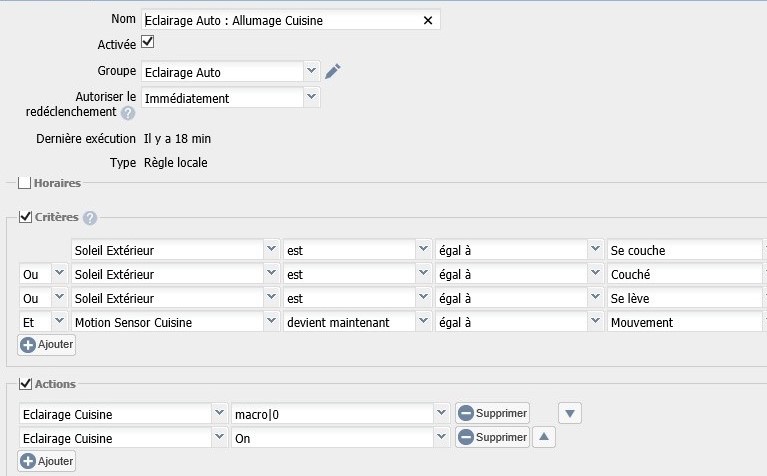
Task: Select the Se lève value field
Action: (x=685, y=297)
